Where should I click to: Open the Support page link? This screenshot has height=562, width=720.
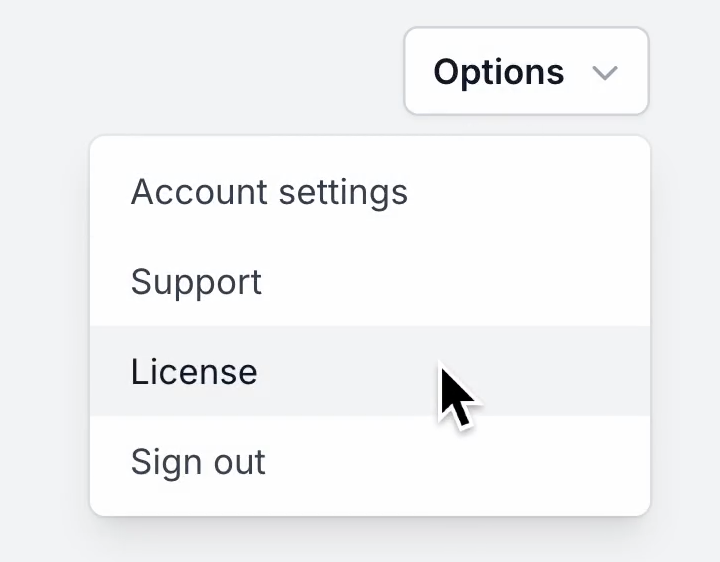coord(370,281)
